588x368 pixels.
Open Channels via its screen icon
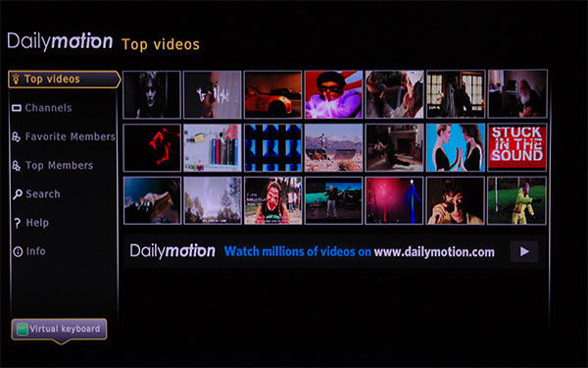(x=17, y=108)
